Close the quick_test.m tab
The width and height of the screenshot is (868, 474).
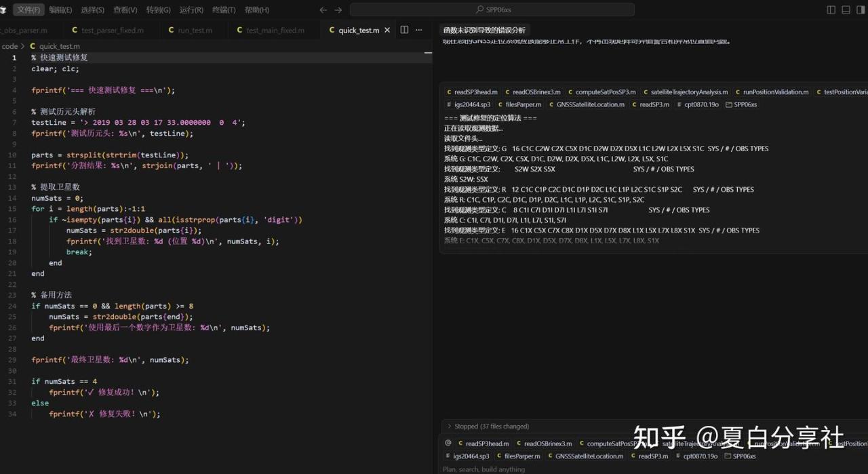[x=387, y=30]
